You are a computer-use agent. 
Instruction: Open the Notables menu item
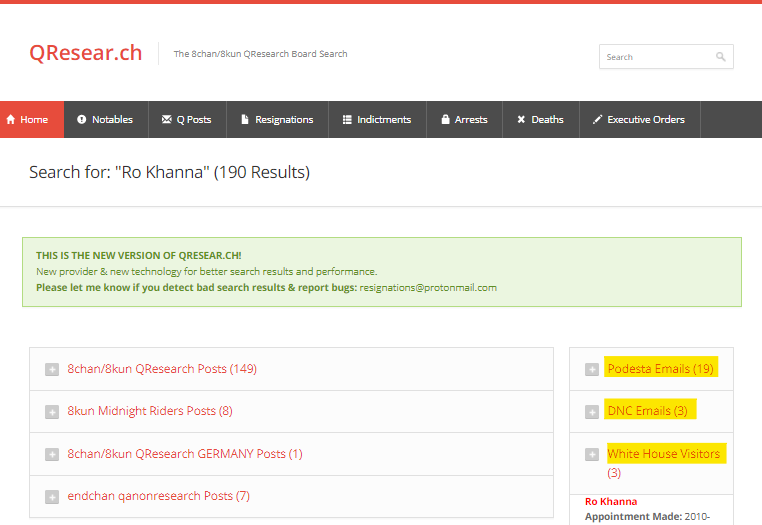(x=106, y=120)
